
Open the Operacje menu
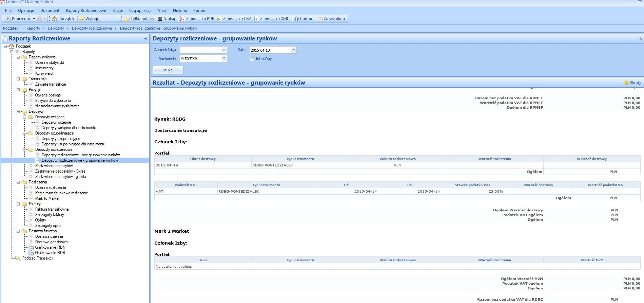point(26,11)
